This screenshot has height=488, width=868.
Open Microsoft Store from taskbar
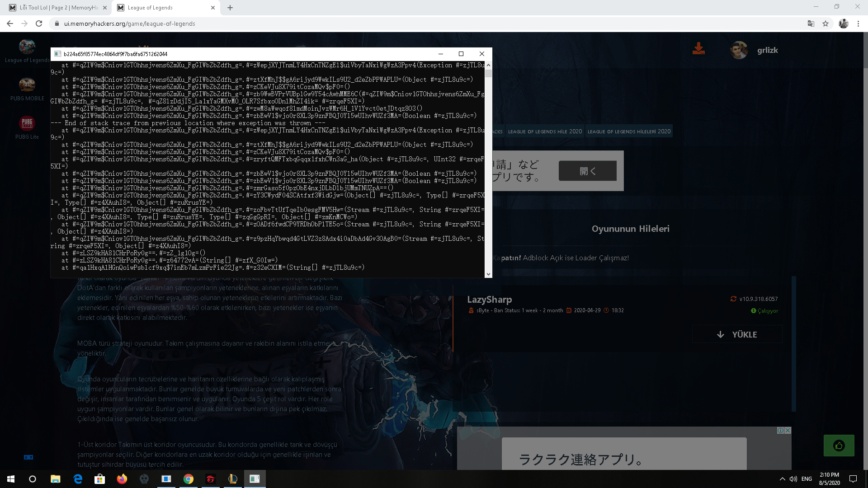coord(99,479)
